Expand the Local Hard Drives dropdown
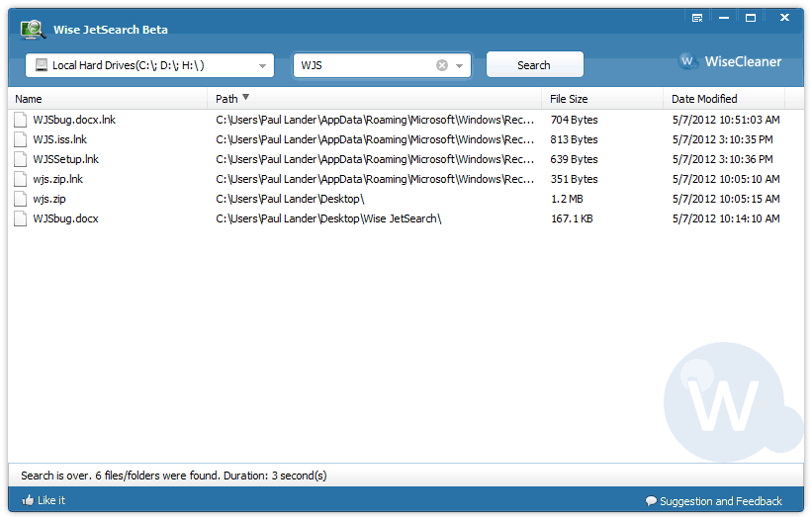This screenshot has height=520, width=812. pyautogui.click(x=262, y=65)
